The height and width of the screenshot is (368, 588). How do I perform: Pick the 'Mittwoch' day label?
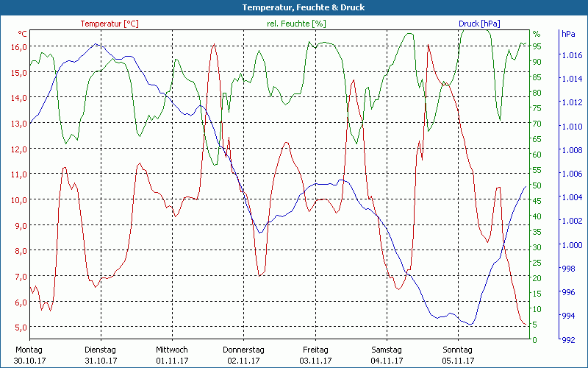(x=172, y=350)
